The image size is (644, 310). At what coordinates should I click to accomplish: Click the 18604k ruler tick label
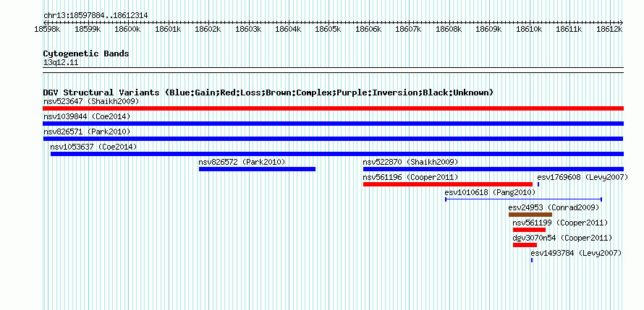[288, 29]
